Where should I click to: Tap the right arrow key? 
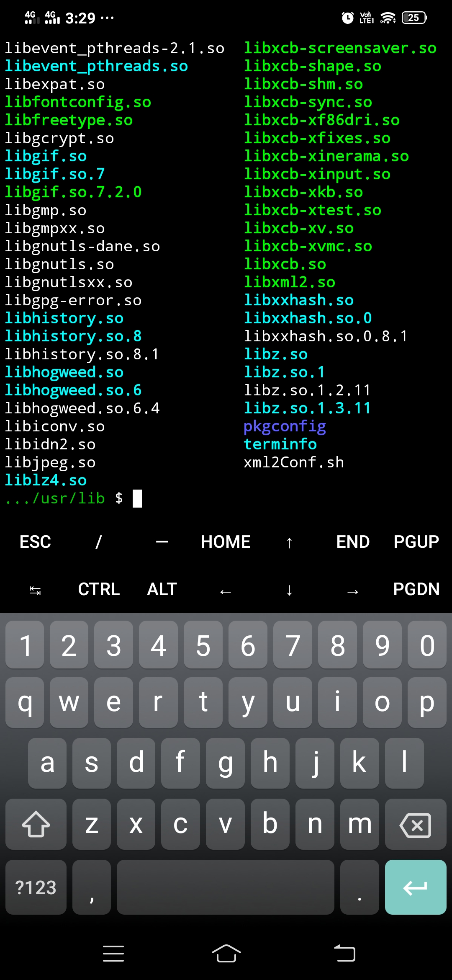353,591
